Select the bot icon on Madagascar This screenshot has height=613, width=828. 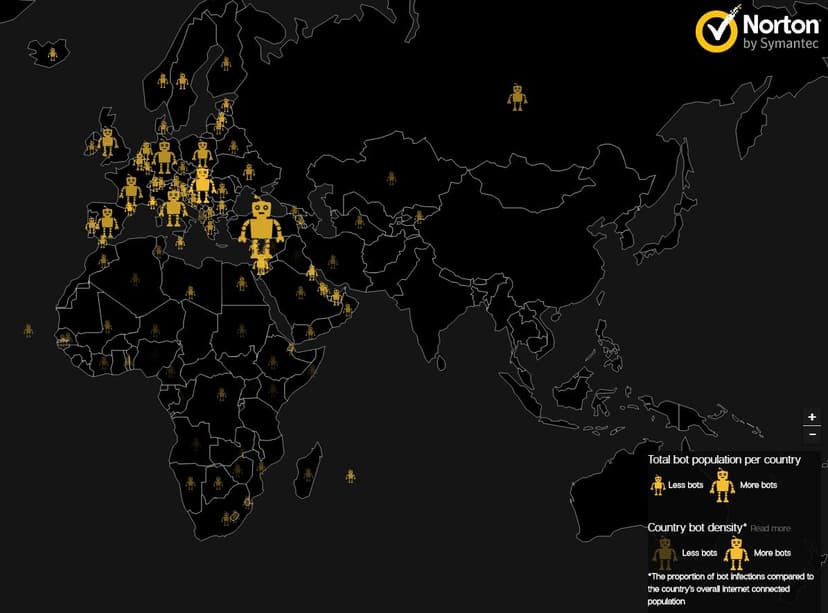point(308,474)
